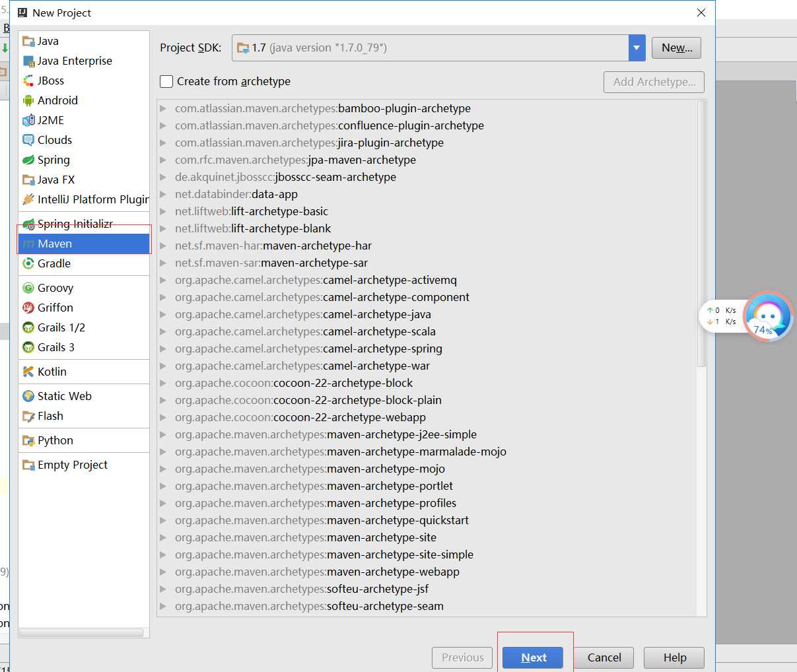
Task: Select cocoon-22-archetype-block-plain row text
Action: tap(308, 400)
